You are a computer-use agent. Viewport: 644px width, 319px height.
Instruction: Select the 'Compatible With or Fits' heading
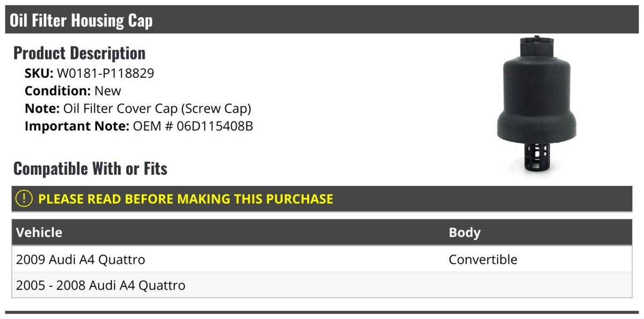pos(90,169)
